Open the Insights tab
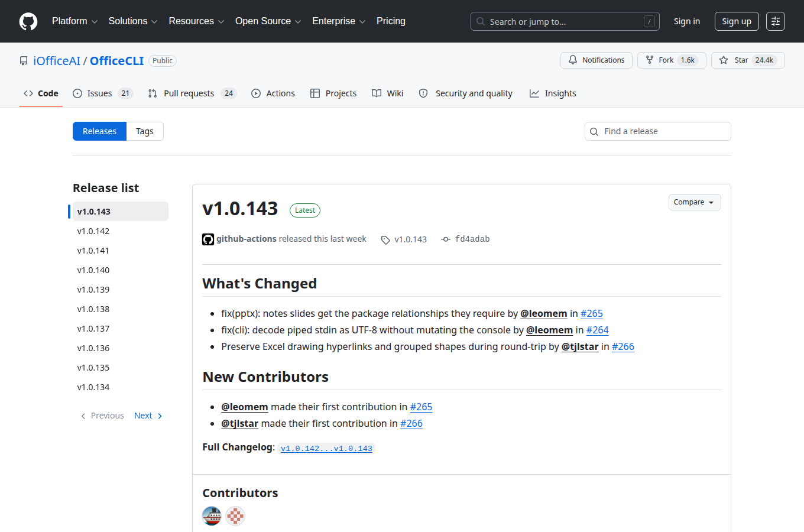804x532 pixels. (553, 93)
